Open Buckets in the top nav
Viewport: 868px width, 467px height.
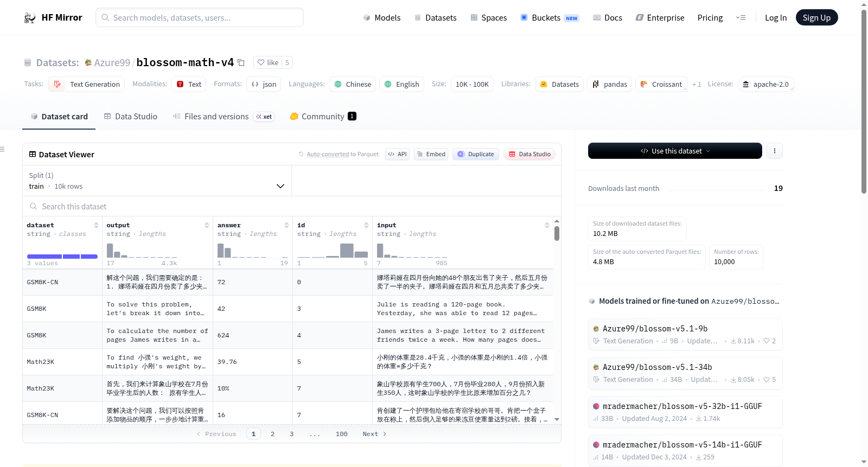(550, 18)
